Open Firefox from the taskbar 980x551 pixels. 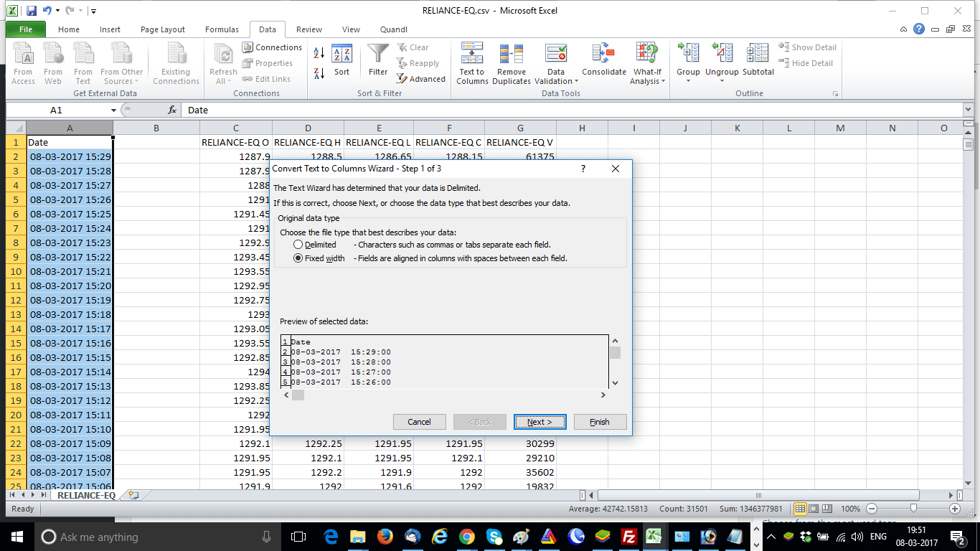pos(385,537)
